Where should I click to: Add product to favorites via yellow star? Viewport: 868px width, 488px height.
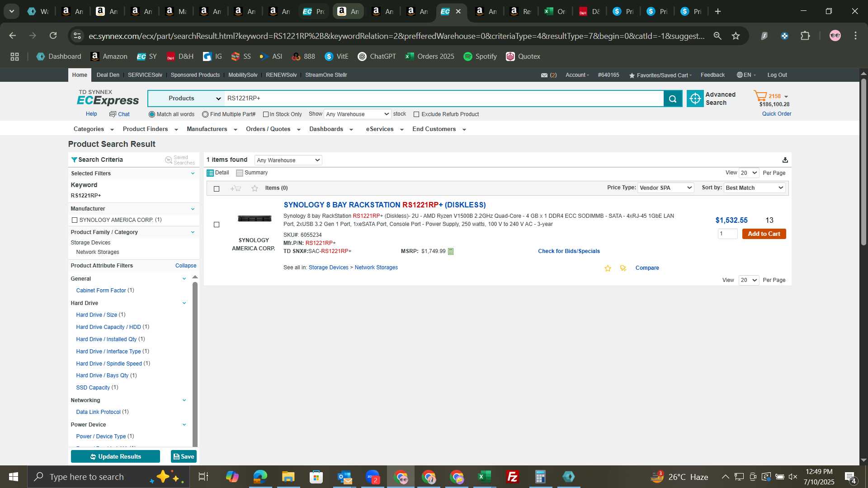[608, 268]
